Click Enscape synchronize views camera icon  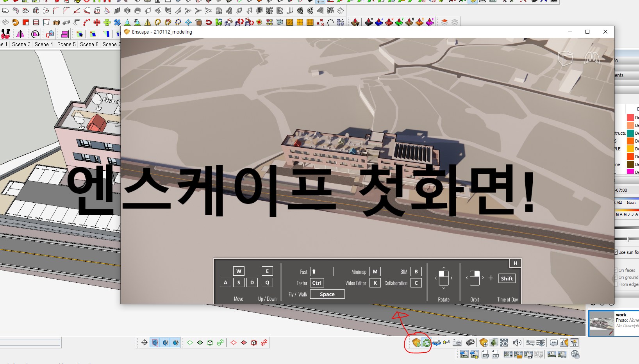[x=437, y=343]
